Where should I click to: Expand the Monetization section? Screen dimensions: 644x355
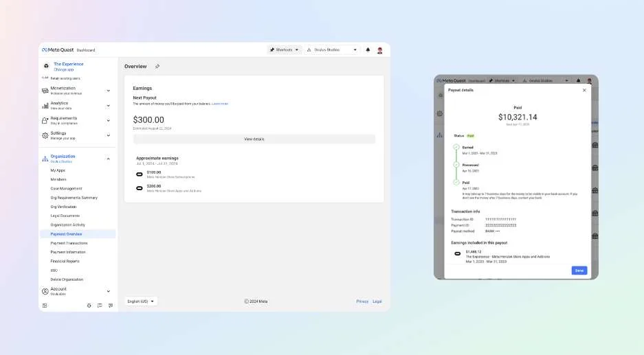[x=109, y=91]
